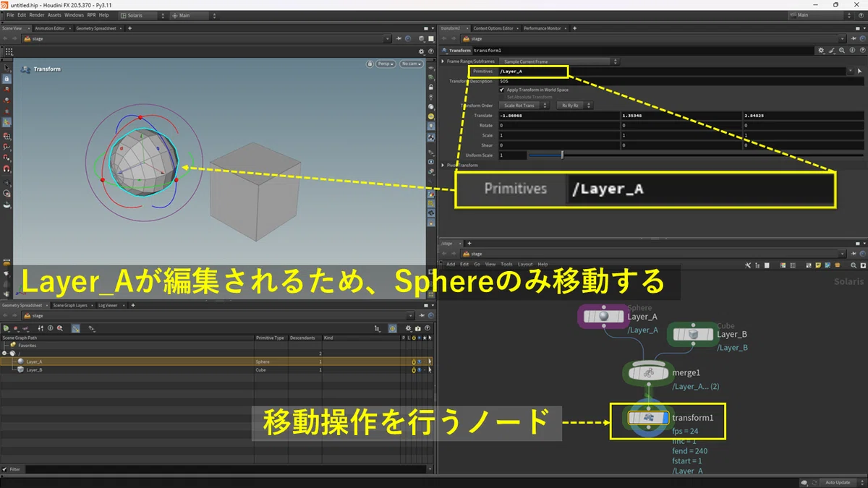
Task: Open the Windows menu
Action: 74,15
